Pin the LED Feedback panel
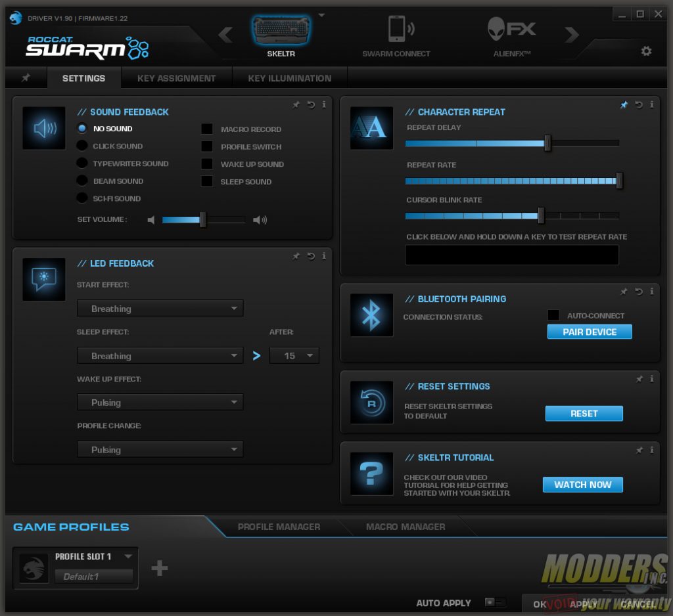 point(296,256)
